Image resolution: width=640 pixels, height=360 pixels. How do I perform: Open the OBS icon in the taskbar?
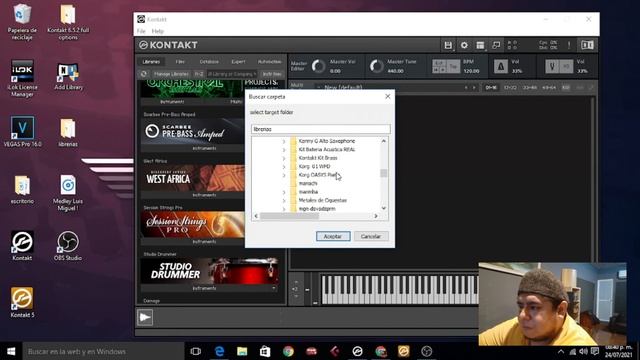[427, 351]
